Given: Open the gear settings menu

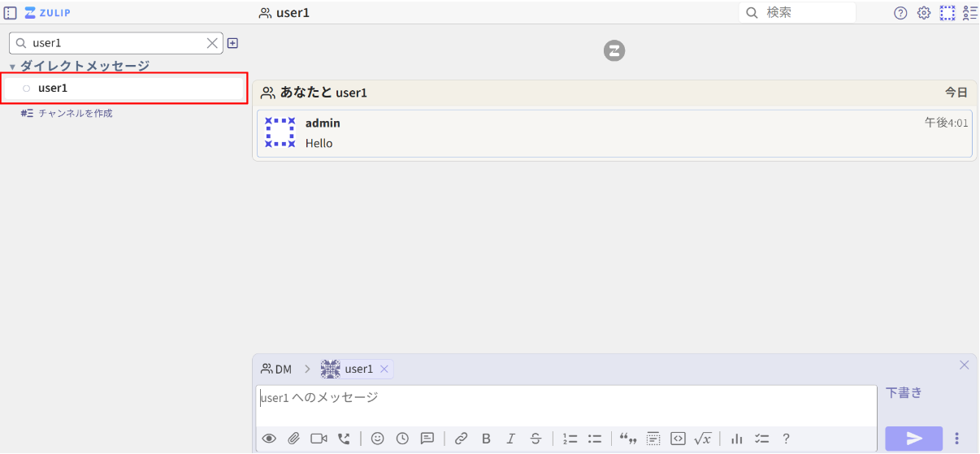Looking at the screenshot, I should click(924, 12).
